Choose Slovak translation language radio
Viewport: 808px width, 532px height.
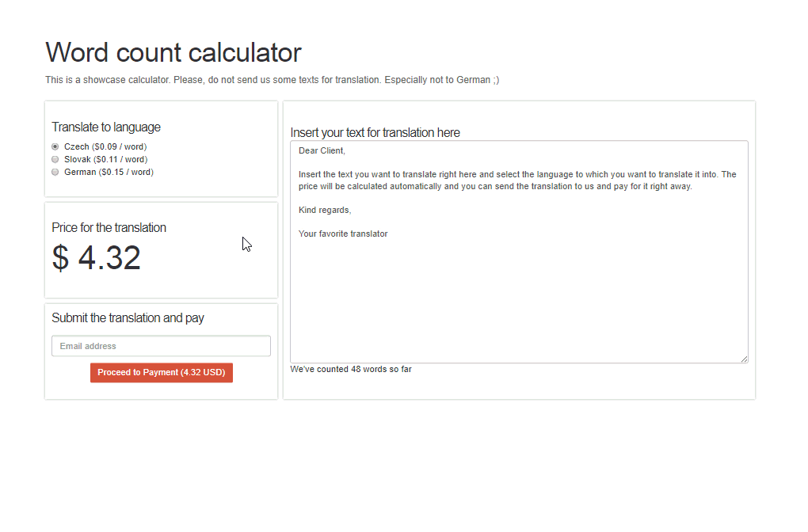point(55,160)
